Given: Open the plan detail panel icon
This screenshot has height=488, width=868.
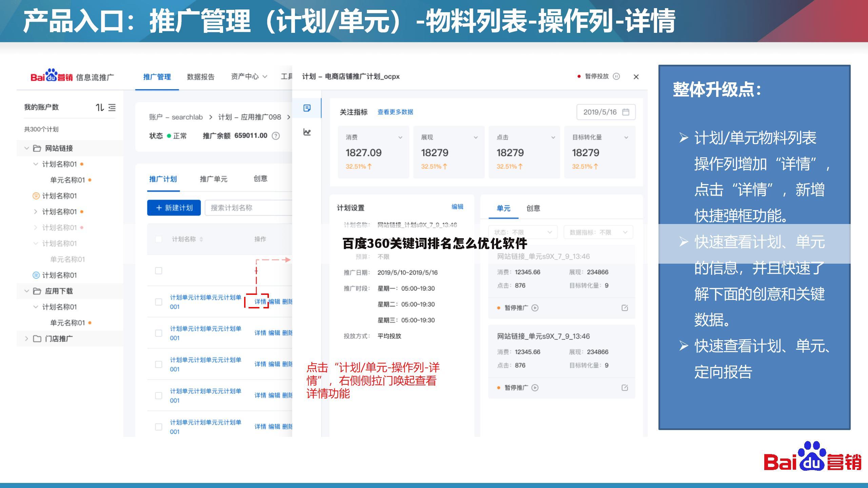Looking at the screenshot, I should point(307,108).
